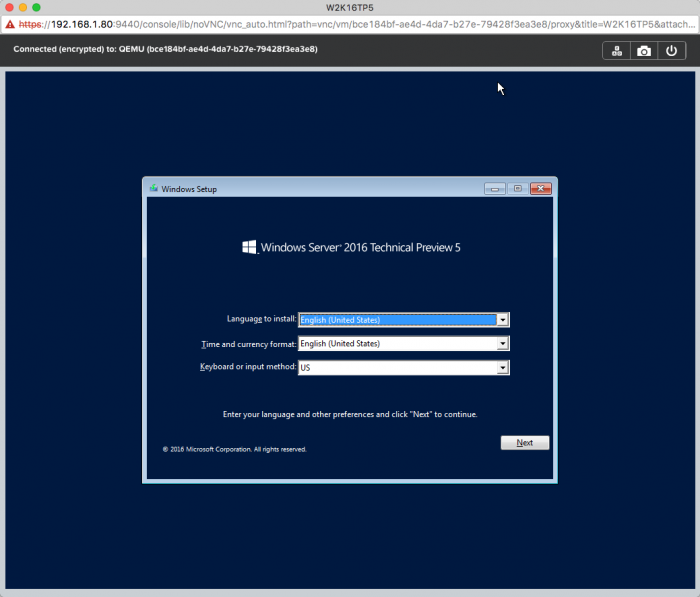Maximize the Windows Setup dialog
Viewport: 700px width, 597px height.
(517, 188)
